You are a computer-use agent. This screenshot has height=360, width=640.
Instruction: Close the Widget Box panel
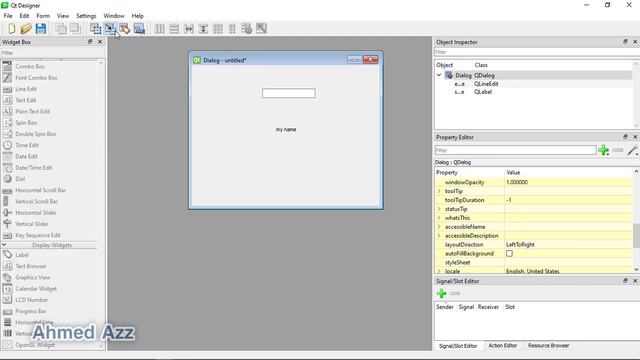[100, 42]
